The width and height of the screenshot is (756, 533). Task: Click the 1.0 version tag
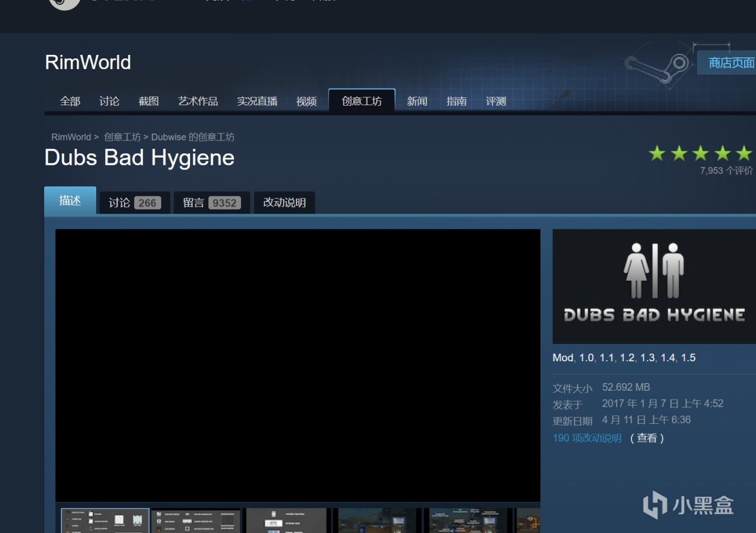click(x=586, y=358)
